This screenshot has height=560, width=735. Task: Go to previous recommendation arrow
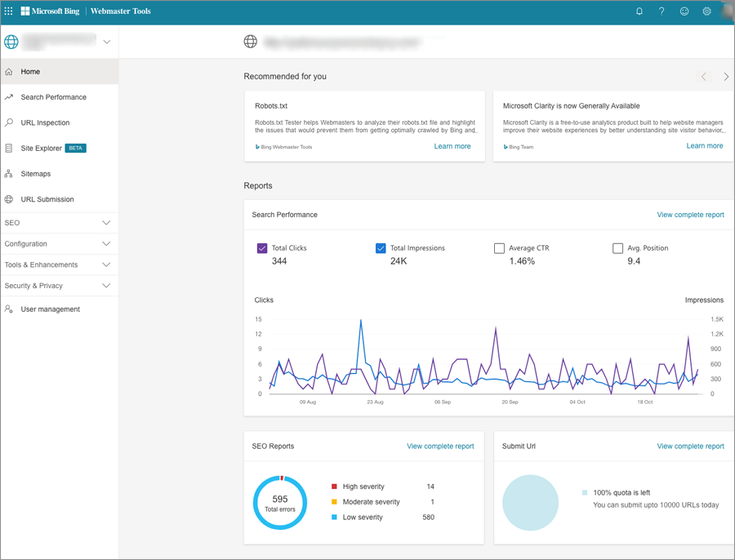pyautogui.click(x=704, y=77)
